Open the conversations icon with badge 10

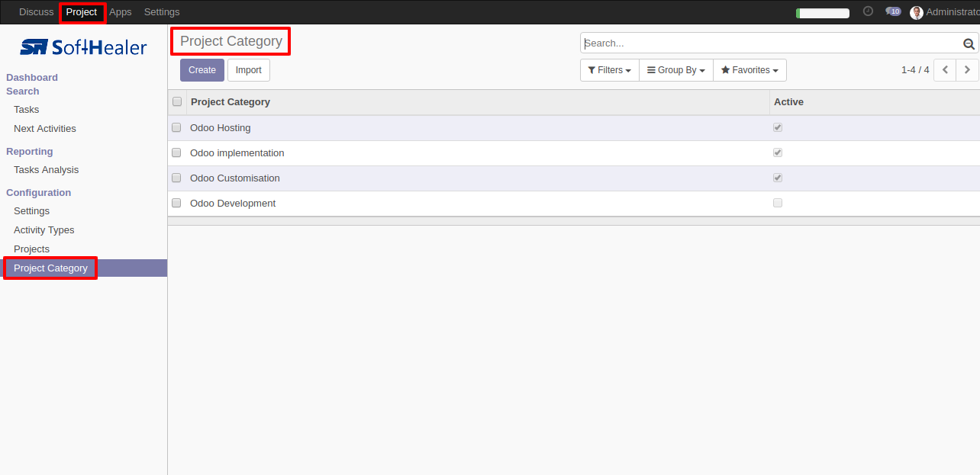click(x=893, y=11)
